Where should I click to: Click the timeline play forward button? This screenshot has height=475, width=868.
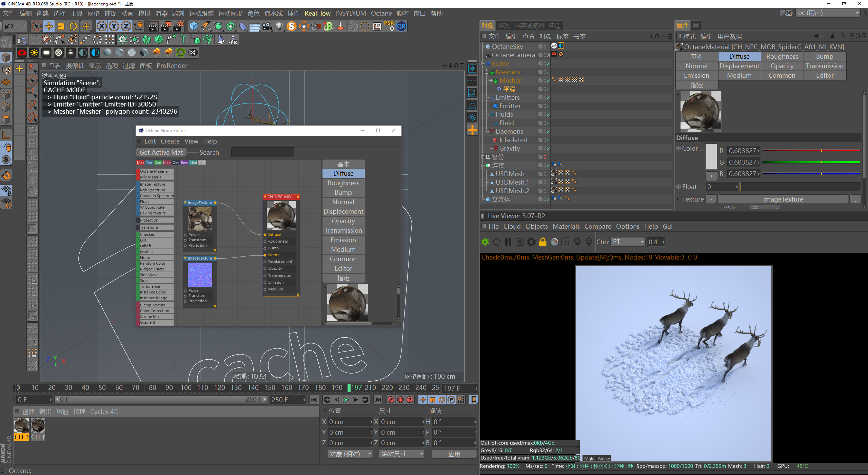(346, 400)
